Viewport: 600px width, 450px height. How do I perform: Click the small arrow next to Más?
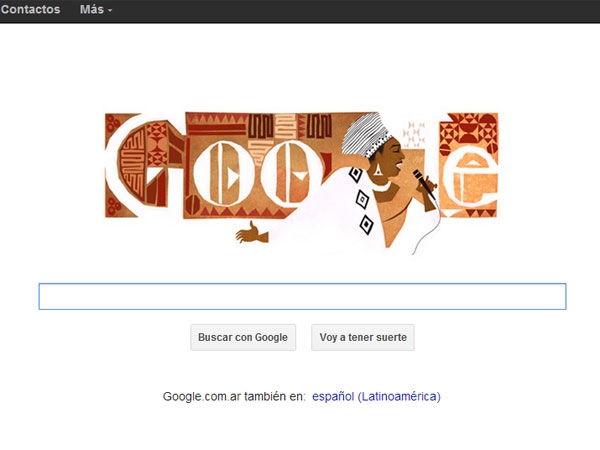[x=110, y=10]
